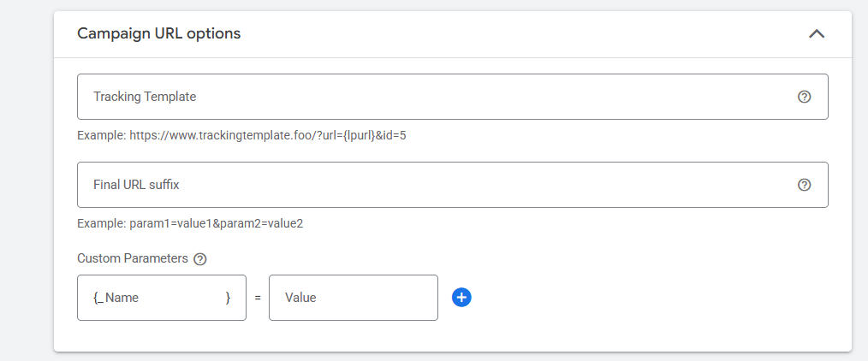Image resolution: width=868 pixels, height=361 pixels.
Task: Click the "Final URL suffix" placeholder label
Action: point(136,185)
